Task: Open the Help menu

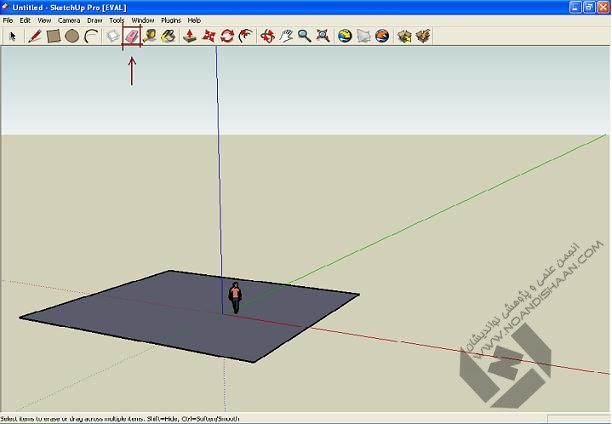Action: (194, 20)
